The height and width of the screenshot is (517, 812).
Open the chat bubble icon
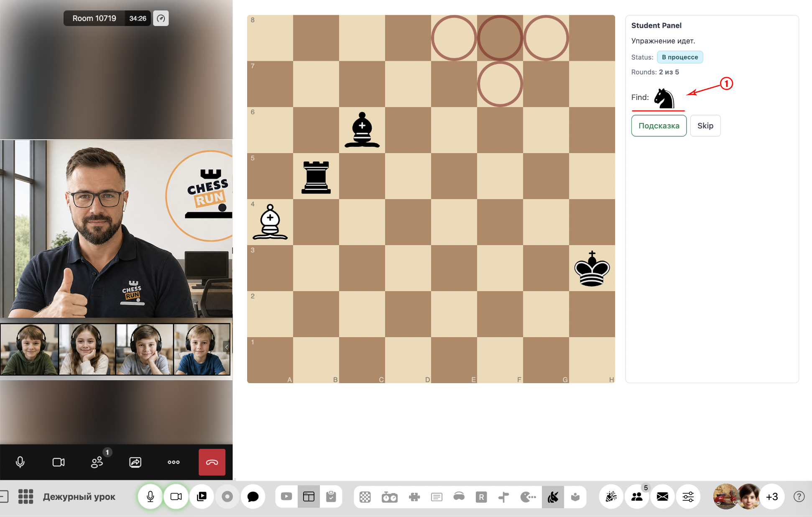tap(253, 497)
